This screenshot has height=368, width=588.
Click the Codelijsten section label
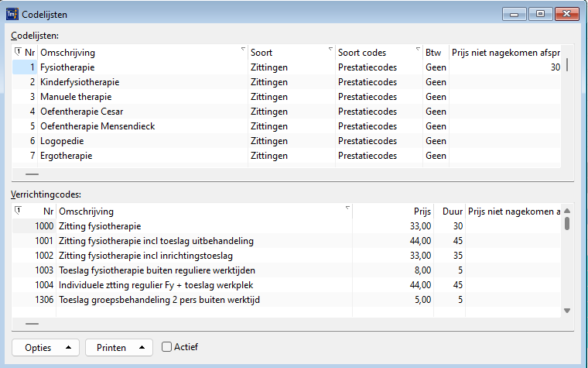tap(35, 36)
